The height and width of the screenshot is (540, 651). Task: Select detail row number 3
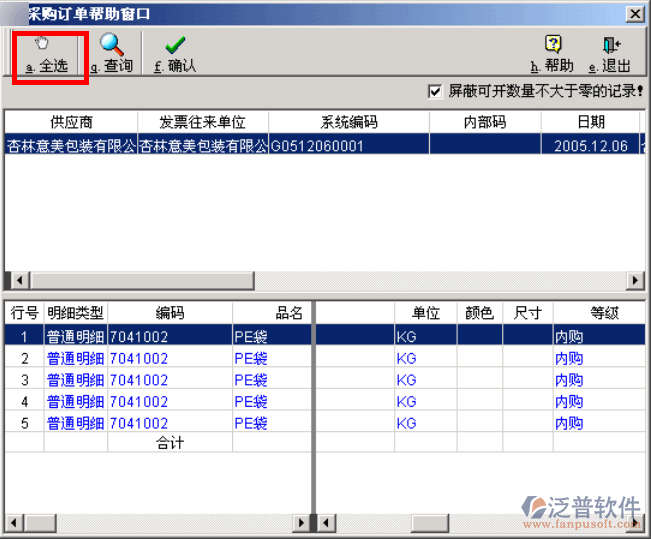(x=25, y=380)
